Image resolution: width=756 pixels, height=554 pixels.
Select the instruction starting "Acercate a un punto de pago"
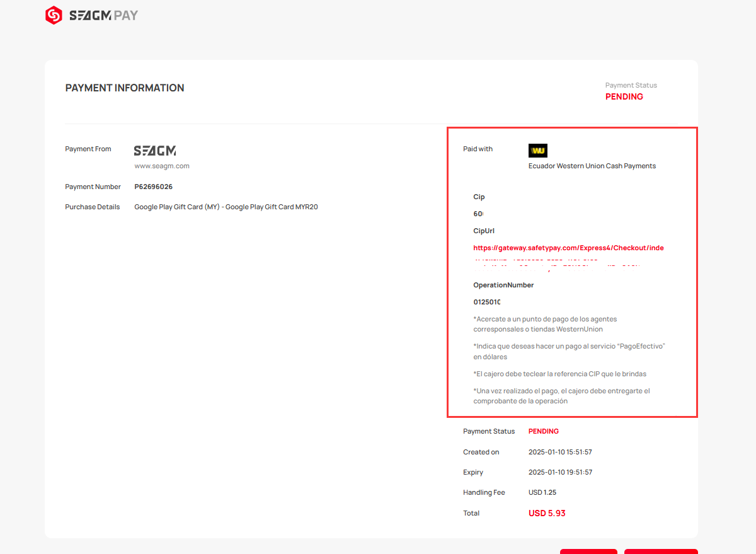pos(546,324)
